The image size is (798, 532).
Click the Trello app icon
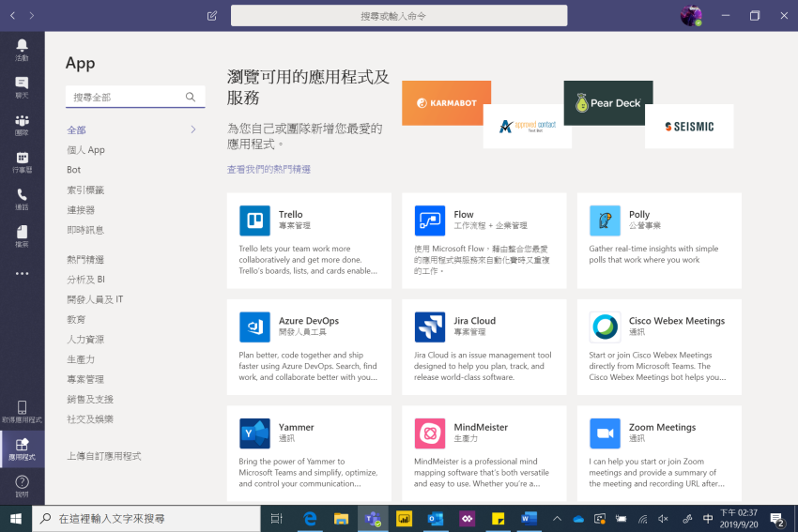tap(254, 220)
